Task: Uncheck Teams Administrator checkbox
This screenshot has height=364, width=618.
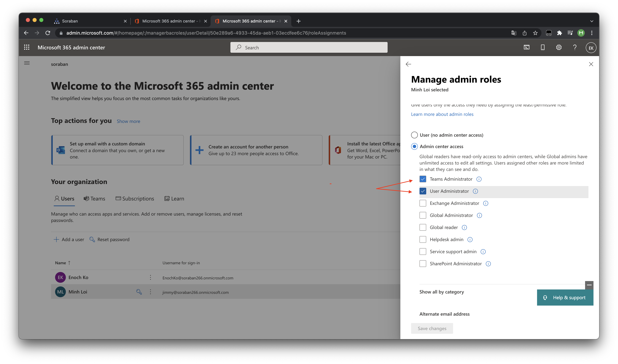Action: [x=423, y=179]
